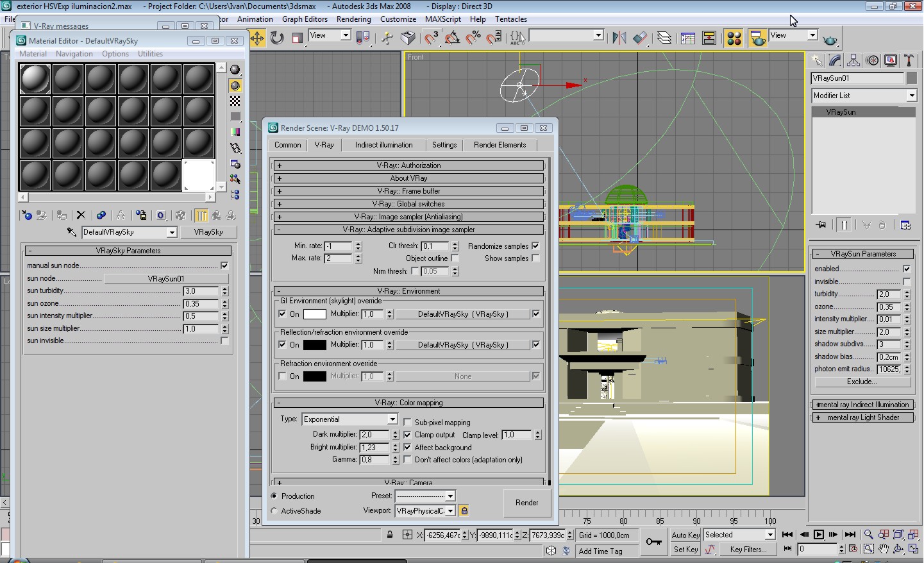Image resolution: width=924 pixels, height=563 pixels.
Task: Open the Schematic View icon
Action: point(709,38)
